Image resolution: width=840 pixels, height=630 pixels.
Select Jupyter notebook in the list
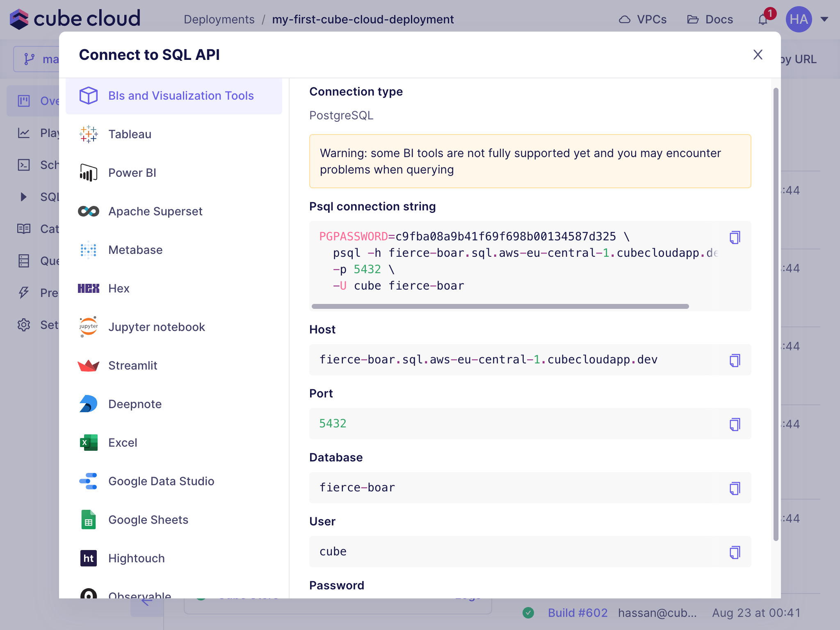point(174,327)
